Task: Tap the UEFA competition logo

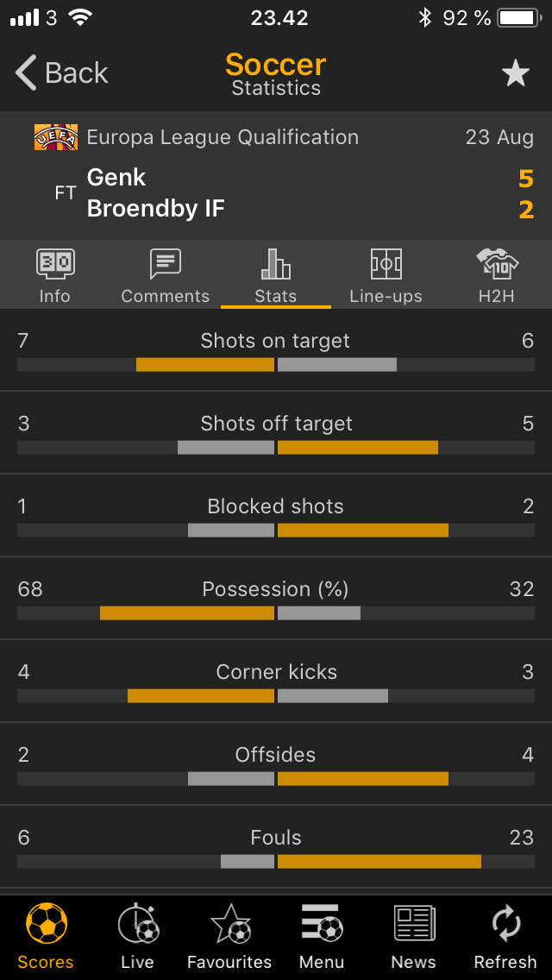Action: 56,137
